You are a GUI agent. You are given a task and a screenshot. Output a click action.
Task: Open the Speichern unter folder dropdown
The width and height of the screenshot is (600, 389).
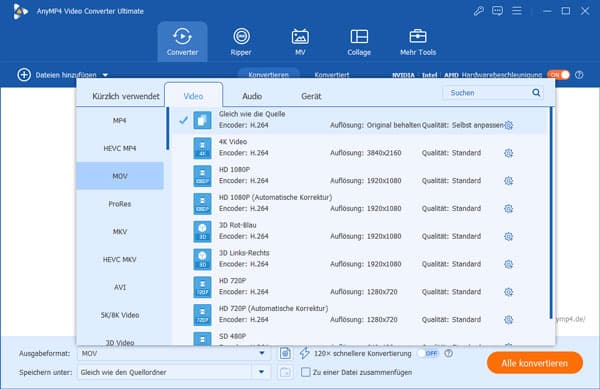click(261, 372)
